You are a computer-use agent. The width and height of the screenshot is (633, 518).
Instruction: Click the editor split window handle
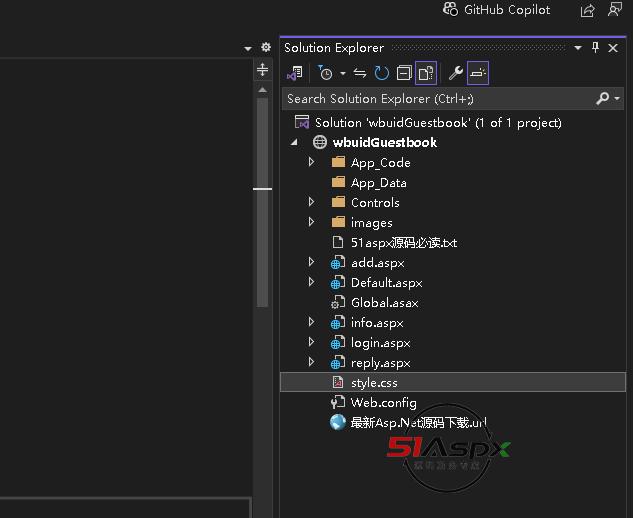click(x=262, y=69)
